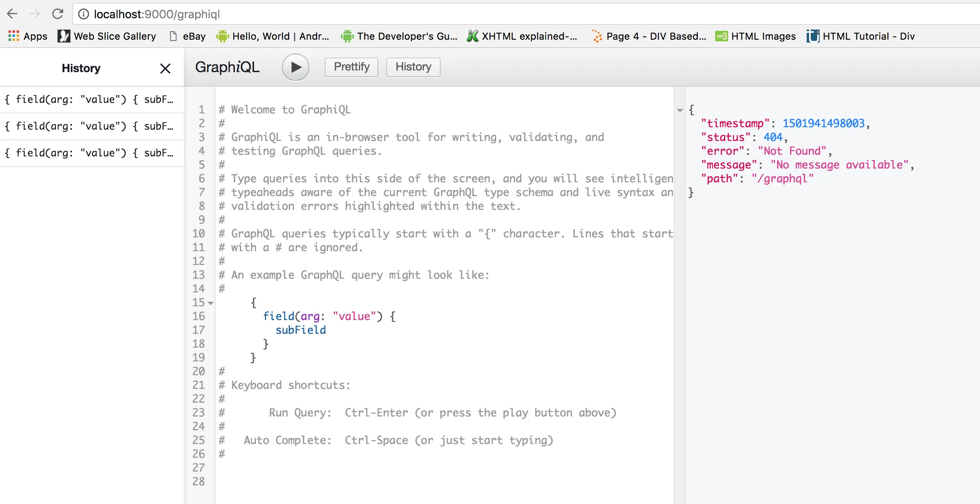980x504 pixels.
Task: Select the first history query entry
Action: pos(89,100)
